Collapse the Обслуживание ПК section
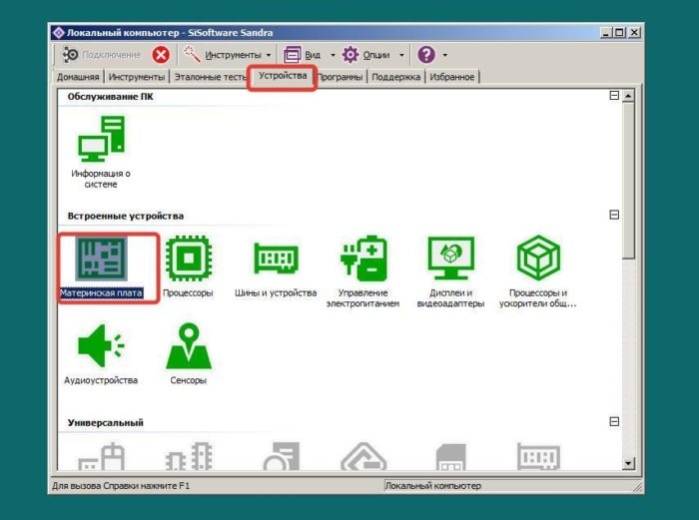The height and width of the screenshot is (520, 699). [x=614, y=95]
